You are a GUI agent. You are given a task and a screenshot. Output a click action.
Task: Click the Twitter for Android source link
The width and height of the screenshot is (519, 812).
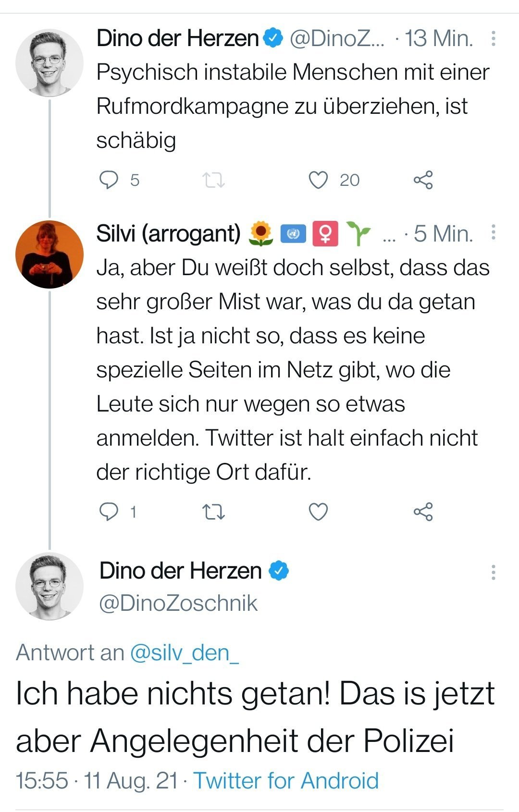[286, 780]
